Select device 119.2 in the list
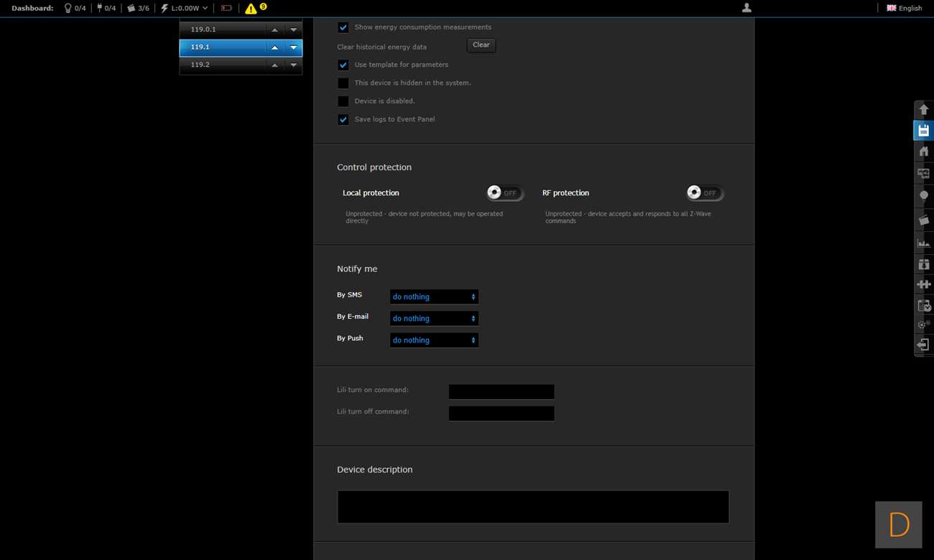Image resolution: width=934 pixels, height=560 pixels. (221, 65)
